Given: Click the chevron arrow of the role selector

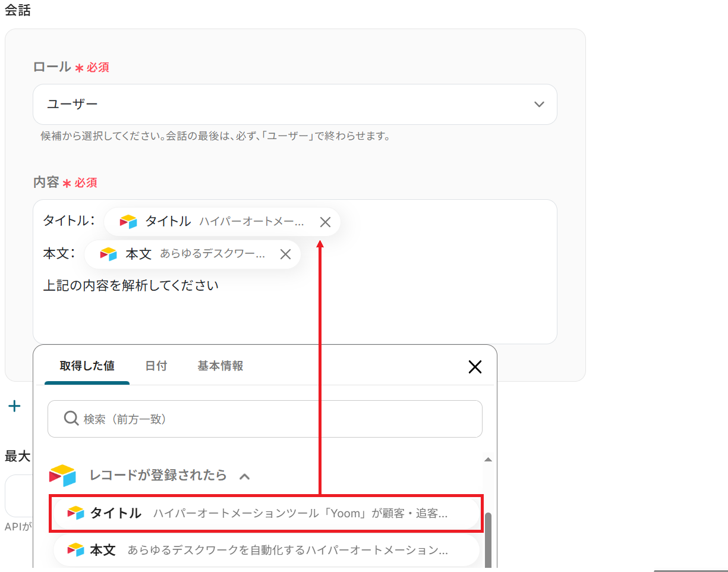Looking at the screenshot, I should point(539,105).
